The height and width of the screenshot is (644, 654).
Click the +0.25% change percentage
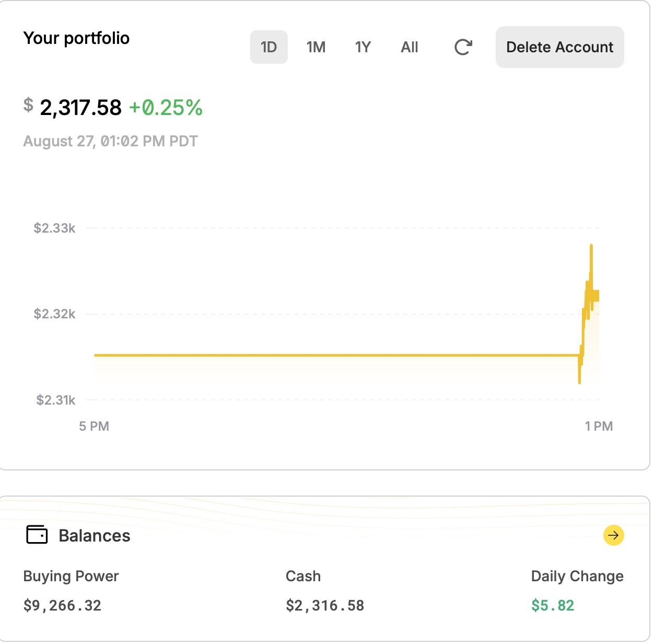point(166,108)
